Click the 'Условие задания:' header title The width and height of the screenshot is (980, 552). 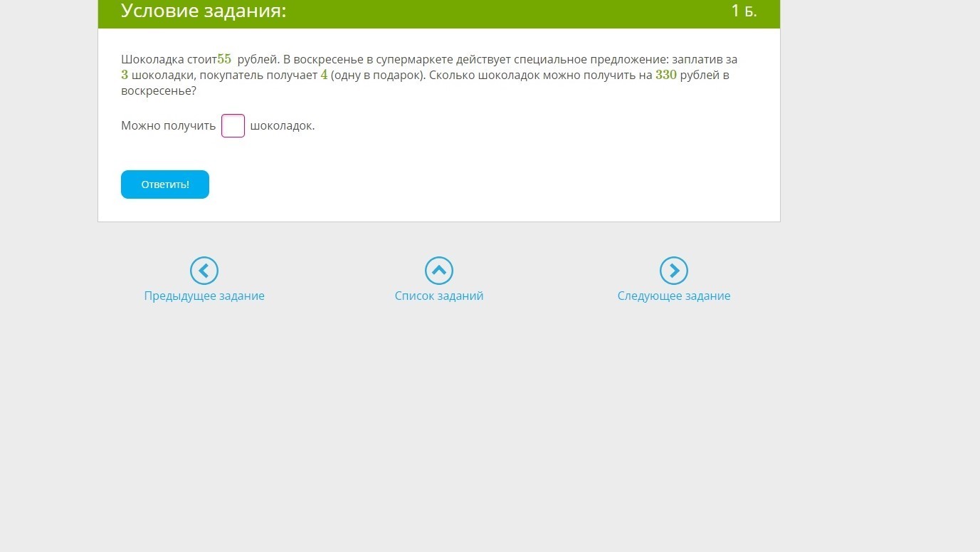204,11
